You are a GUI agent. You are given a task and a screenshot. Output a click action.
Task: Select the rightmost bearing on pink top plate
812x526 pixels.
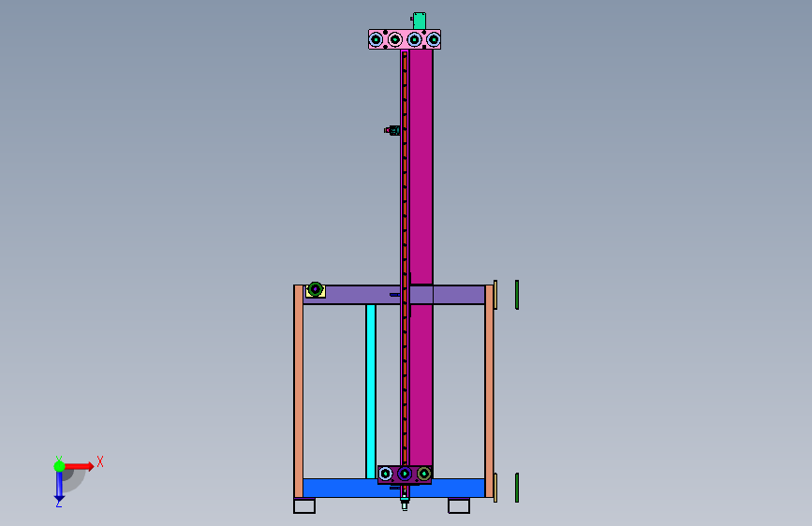(434, 39)
